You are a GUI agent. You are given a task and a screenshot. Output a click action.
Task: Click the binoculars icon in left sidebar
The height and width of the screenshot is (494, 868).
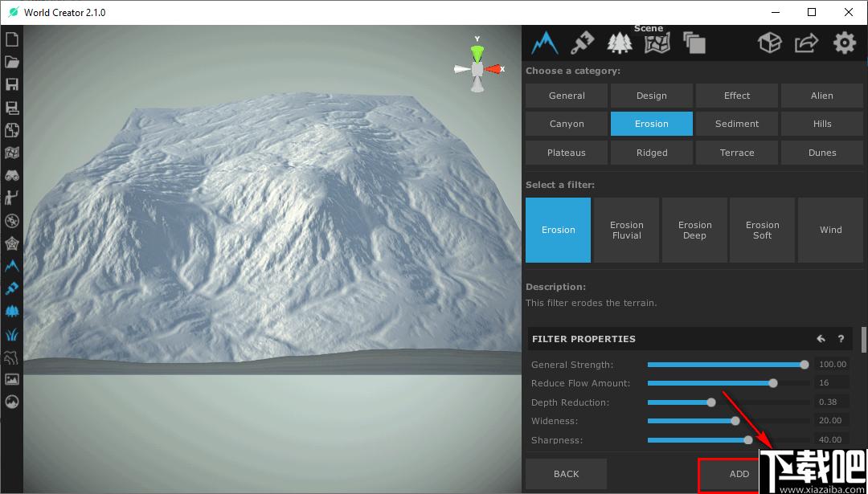click(11, 176)
